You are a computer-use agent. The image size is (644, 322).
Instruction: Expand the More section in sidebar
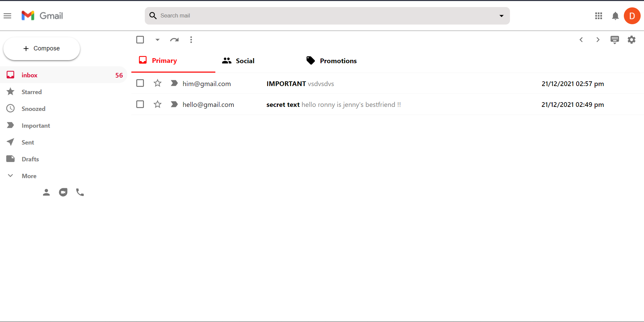(x=29, y=176)
